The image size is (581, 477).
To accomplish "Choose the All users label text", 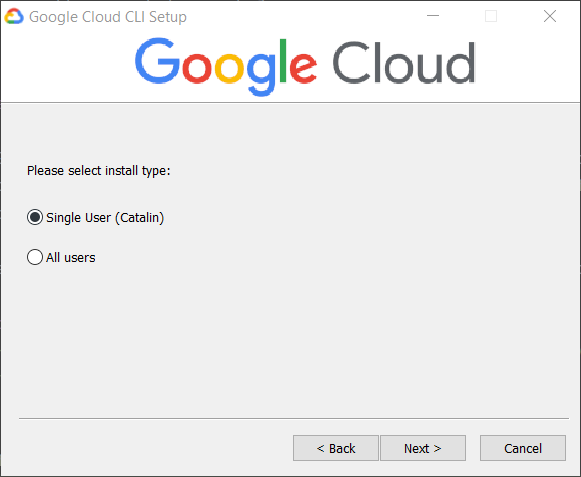I will 71,258.
